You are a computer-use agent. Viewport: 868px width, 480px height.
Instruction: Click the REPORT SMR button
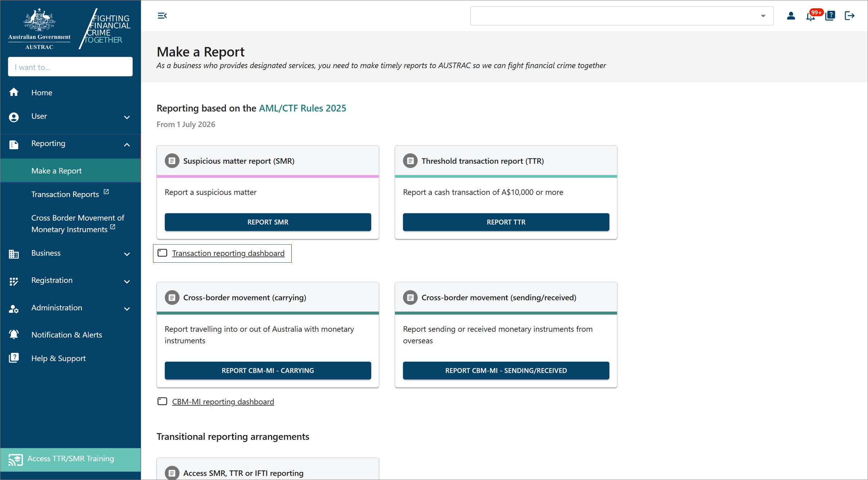click(x=268, y=222)
